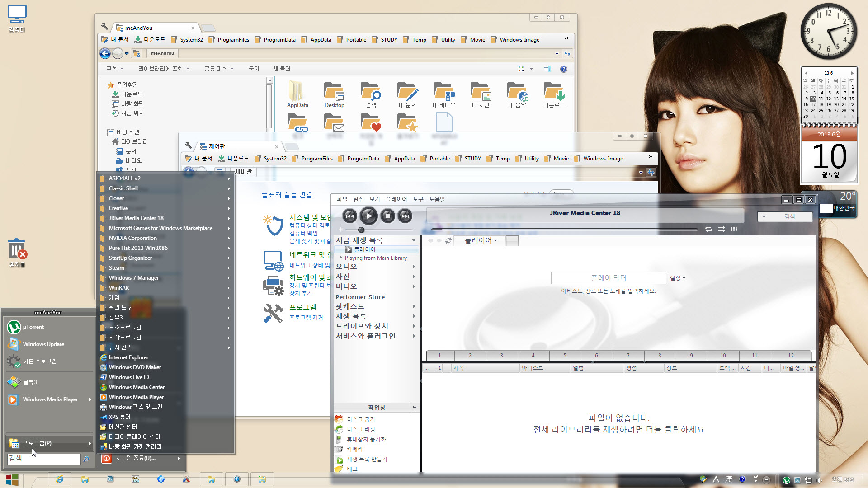Image resolution: width=868 pixels, height=488 pixels.
Task: Click the start menu 검색 search box
Action: tap(44, 459)
